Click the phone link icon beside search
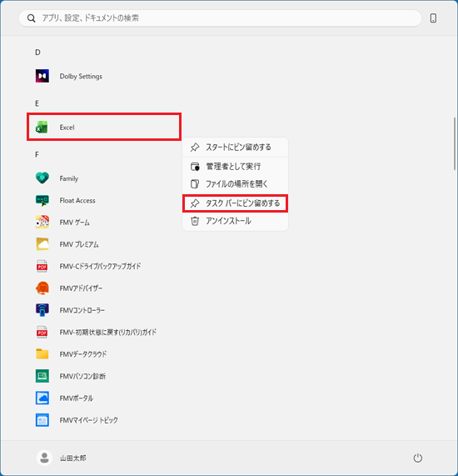 433,18
